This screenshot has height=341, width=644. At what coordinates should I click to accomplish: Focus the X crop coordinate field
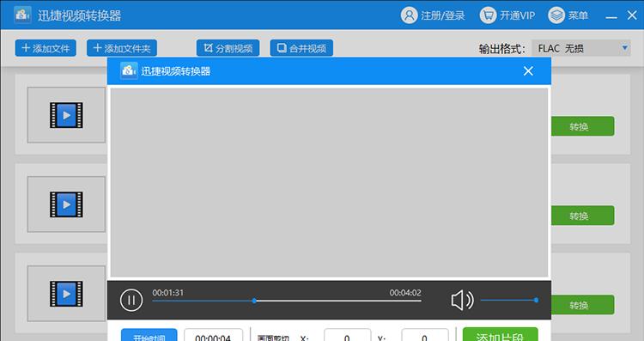tap(347, 335)
